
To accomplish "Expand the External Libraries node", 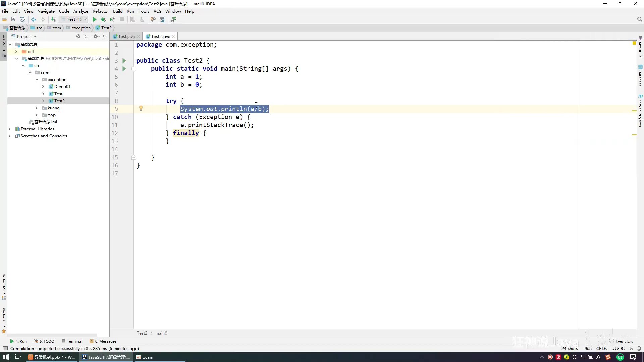I will pyautogui.click(x=10, y=129).
